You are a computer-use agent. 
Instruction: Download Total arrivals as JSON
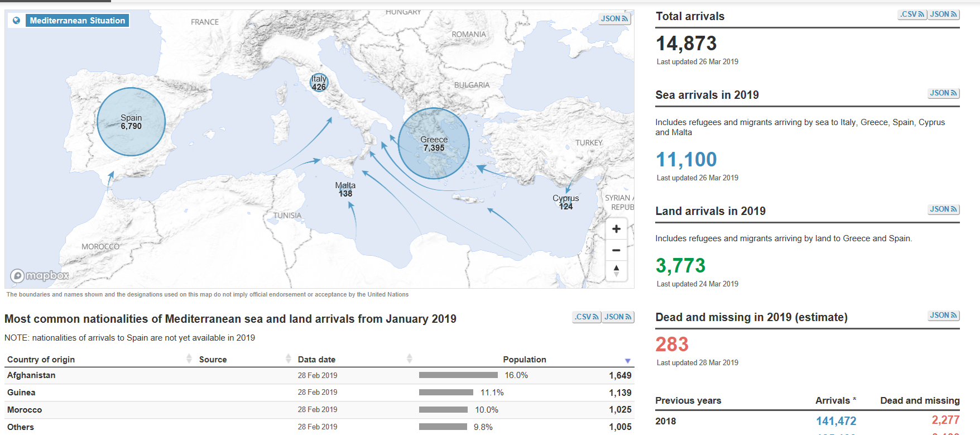tap(944, 15)
